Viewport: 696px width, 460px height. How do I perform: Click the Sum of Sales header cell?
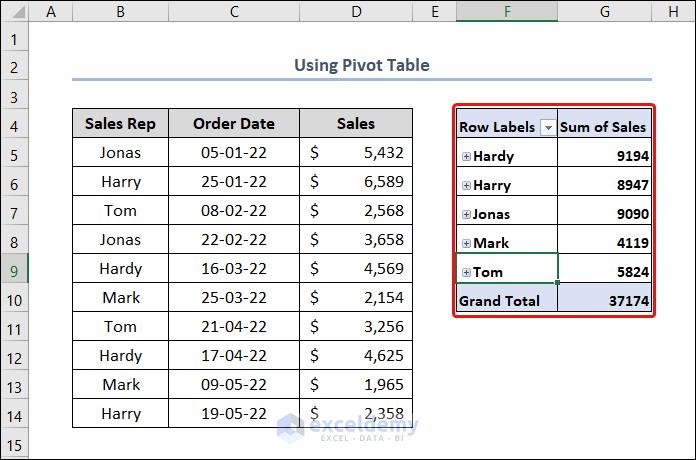604,127
